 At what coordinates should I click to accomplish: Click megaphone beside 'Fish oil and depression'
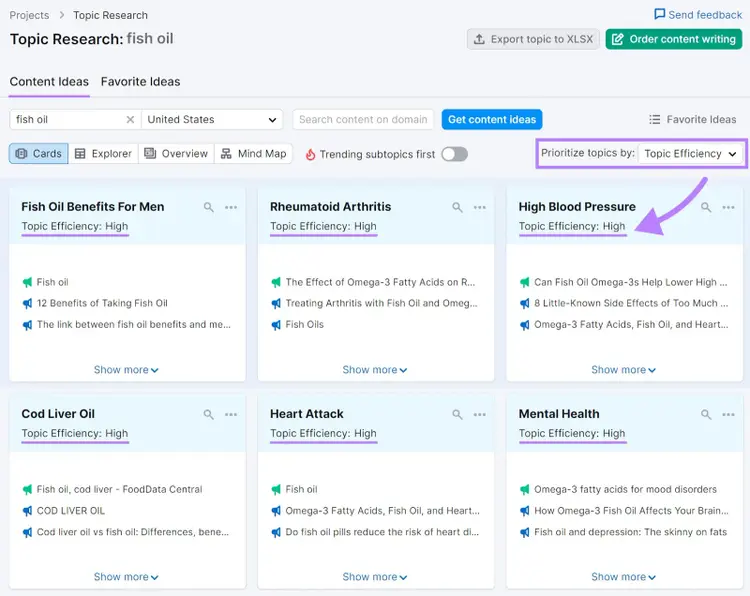pyautogui.click(x=525, y=532)
